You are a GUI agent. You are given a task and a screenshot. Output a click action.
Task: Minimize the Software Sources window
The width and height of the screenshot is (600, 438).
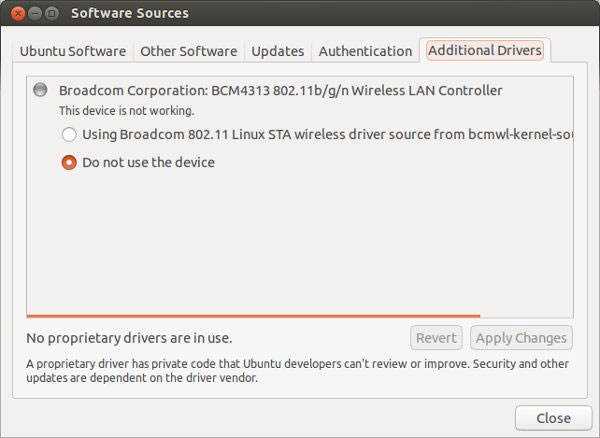coord(35,13)
